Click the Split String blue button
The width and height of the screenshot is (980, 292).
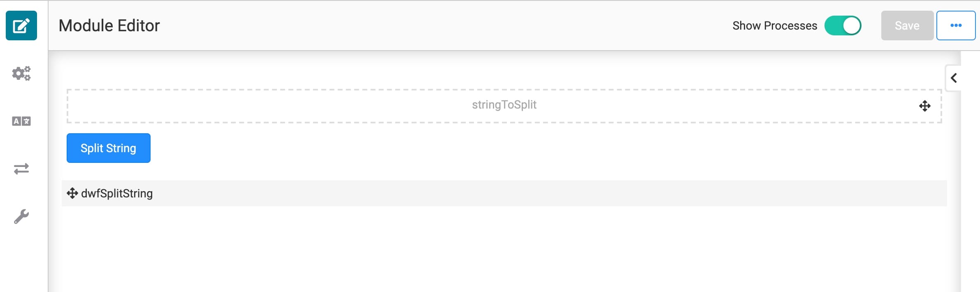coord(109,148)
